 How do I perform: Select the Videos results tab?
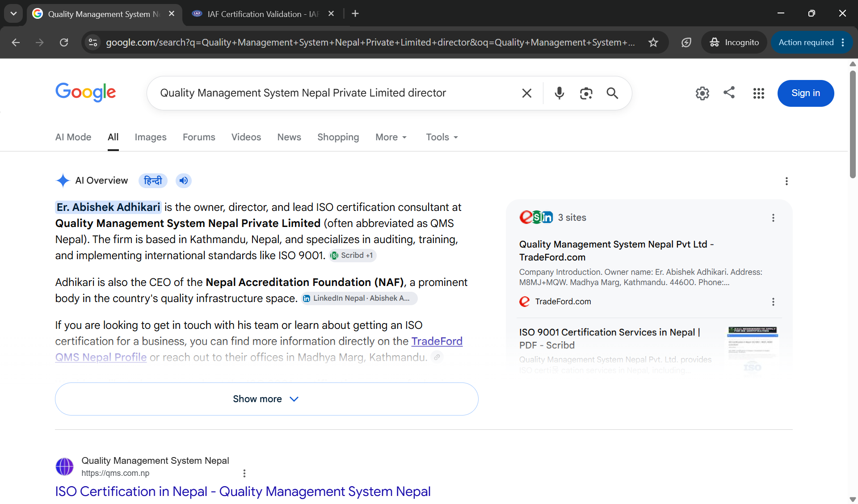pos(246,137)
